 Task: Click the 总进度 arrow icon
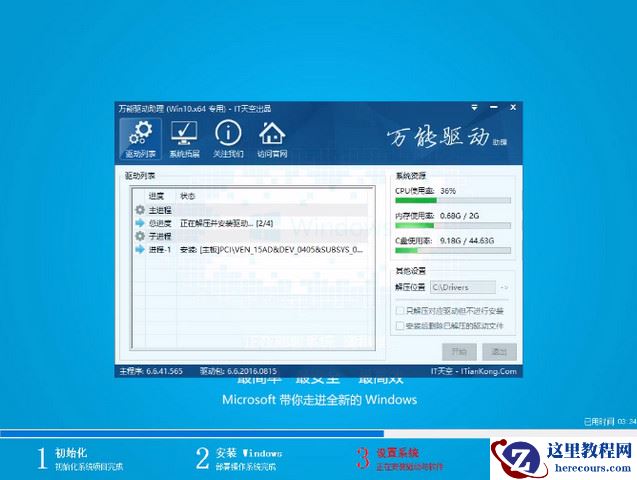pyautogui.click(x=140, y=223)
